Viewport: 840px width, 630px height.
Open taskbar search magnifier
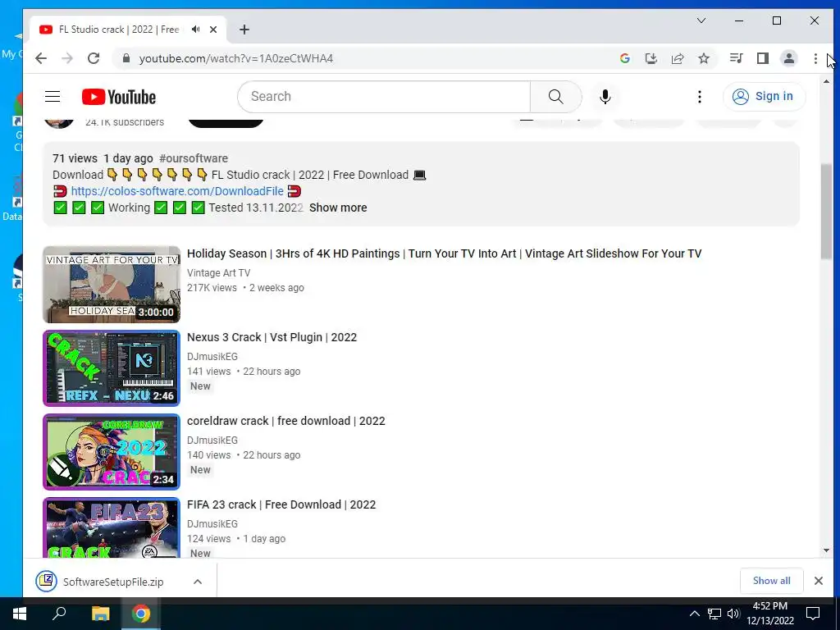[x=59, y=614]
